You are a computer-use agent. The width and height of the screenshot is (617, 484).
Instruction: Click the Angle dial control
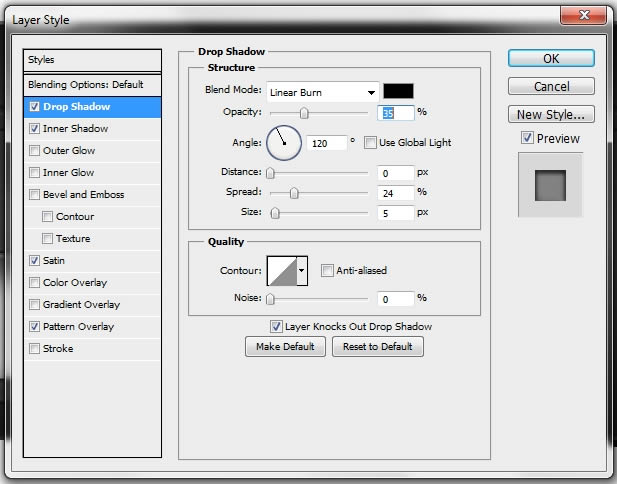[284, 143]
